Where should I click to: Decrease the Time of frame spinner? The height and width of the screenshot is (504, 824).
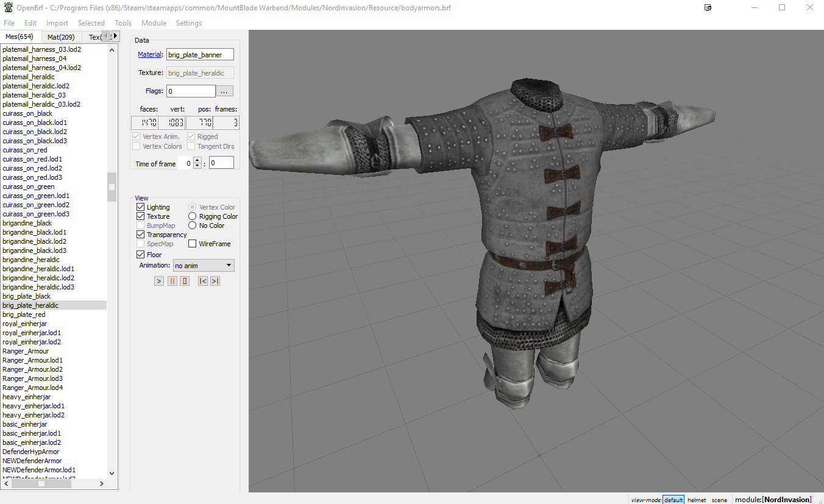pyautogui.click(x=197, y=166)
